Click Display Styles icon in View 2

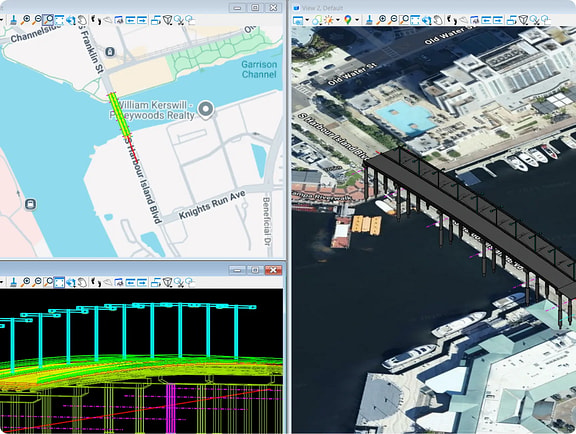tap(317, 20)
